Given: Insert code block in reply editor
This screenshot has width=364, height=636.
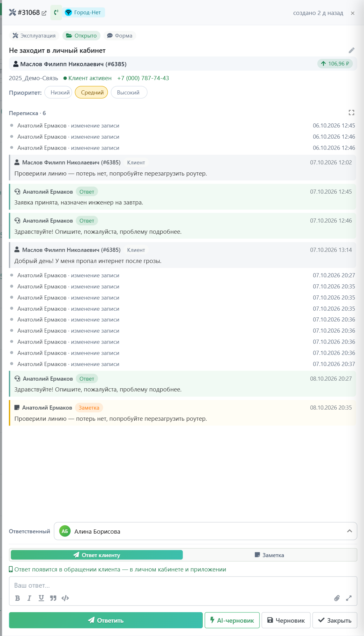Looking at the screenshot, I should (x=65, y=598).
